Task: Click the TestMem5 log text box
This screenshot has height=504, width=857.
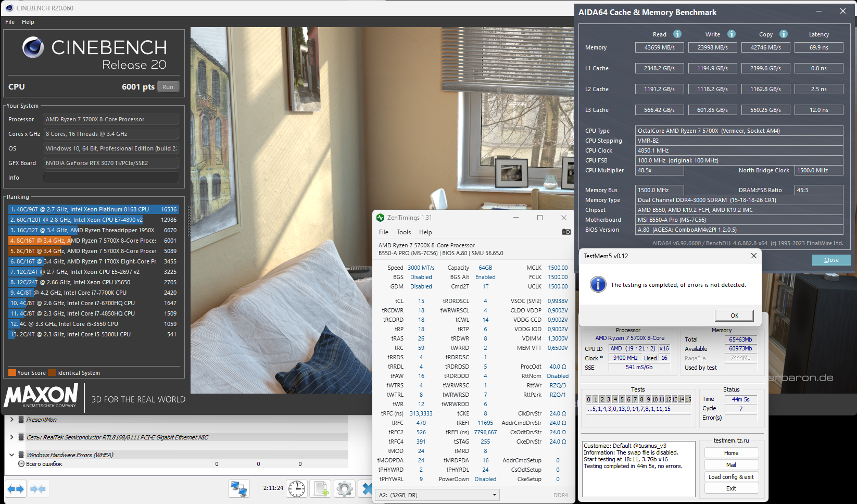Action: (x=638, y=469)
